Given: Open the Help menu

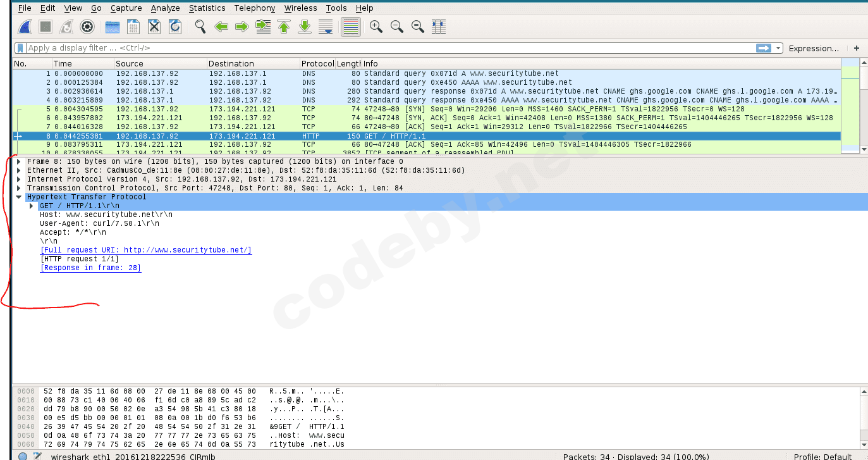Looking at the screenshot, I should click(x=364, y=8).
